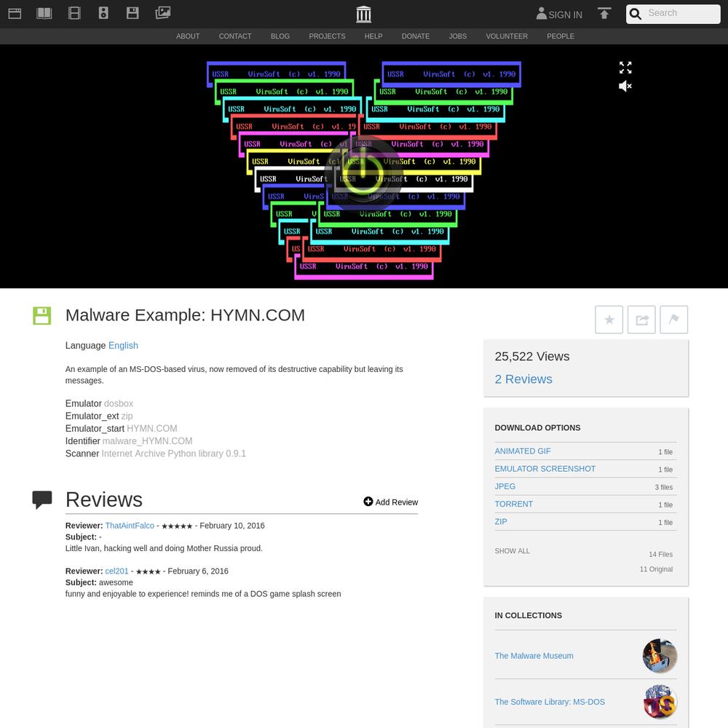Viewport: 728px width, 728px height.
Task: Flag this item using the flag icon
Action: point(674,320)
